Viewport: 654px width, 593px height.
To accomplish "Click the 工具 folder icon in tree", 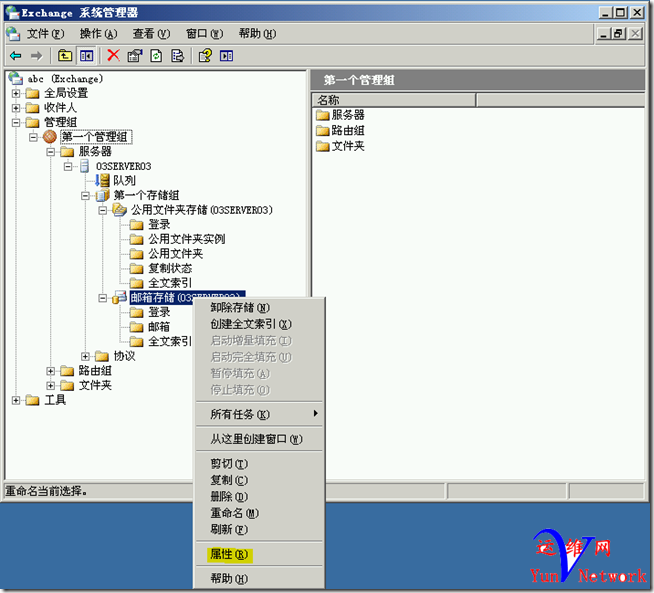I will click(x=32, y=400).
